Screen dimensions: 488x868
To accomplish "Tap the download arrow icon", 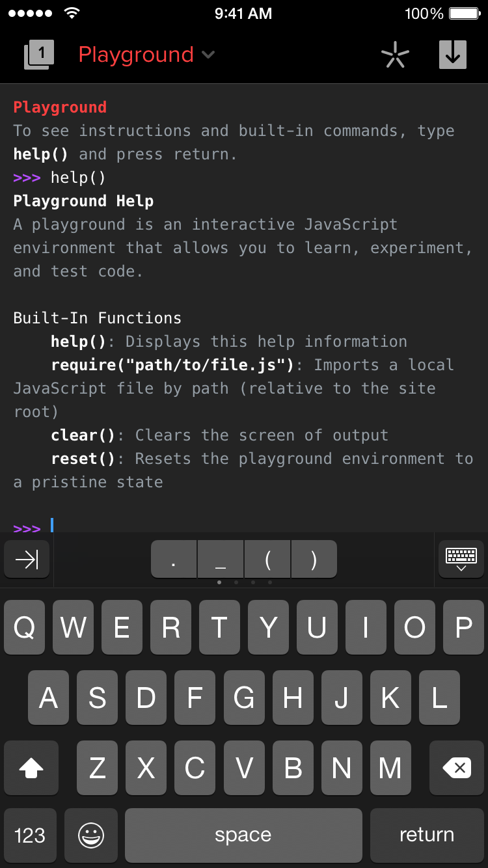I will [x=453, y=55].
